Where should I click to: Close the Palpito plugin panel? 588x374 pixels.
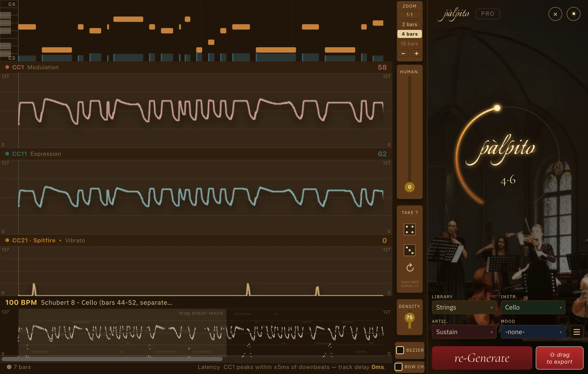click(x=555, y=14)
